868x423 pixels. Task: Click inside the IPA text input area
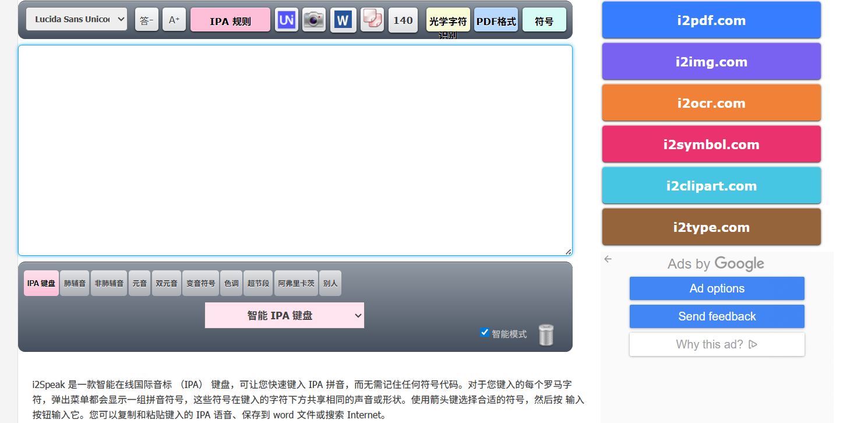pyautogui.click(x=295, y=150)
